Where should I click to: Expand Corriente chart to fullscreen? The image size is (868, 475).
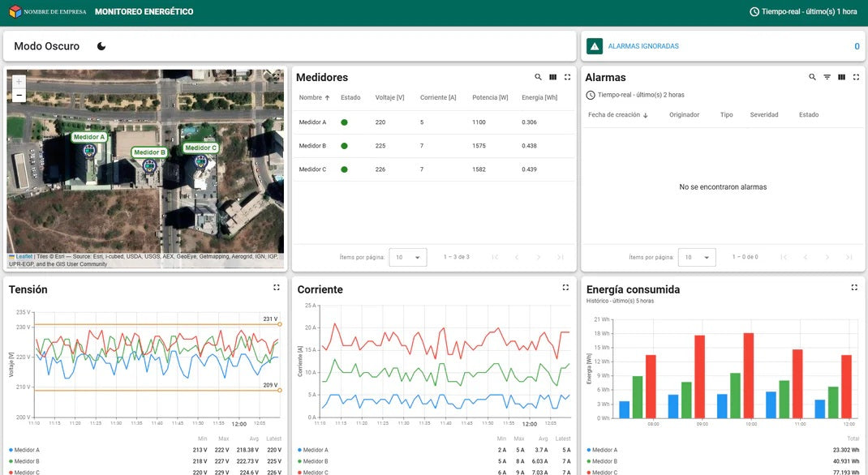[x=565, y=288]
